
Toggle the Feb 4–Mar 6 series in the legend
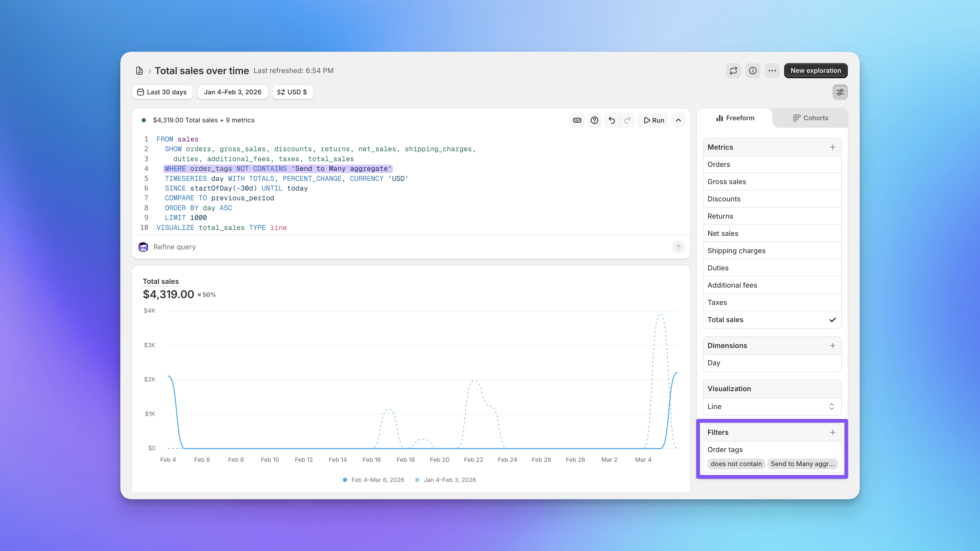point(373,480)
